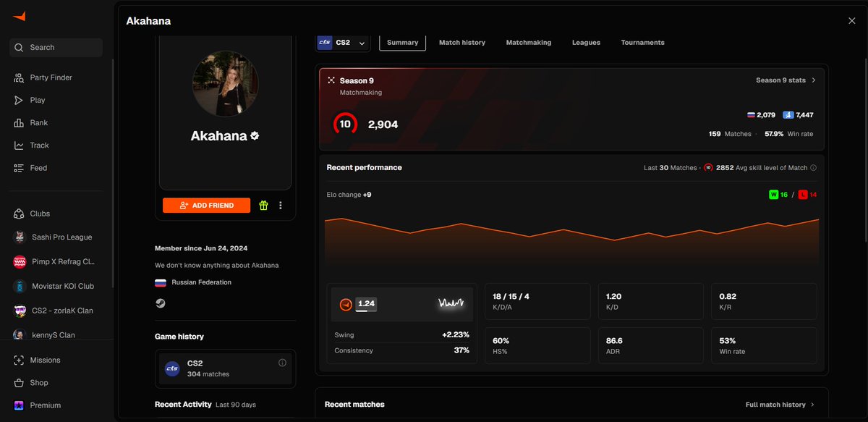Image resolution: width=868 pixels, height=422 pixels.
Task: Click the Consistency 37% value
Action: [461, 350]
